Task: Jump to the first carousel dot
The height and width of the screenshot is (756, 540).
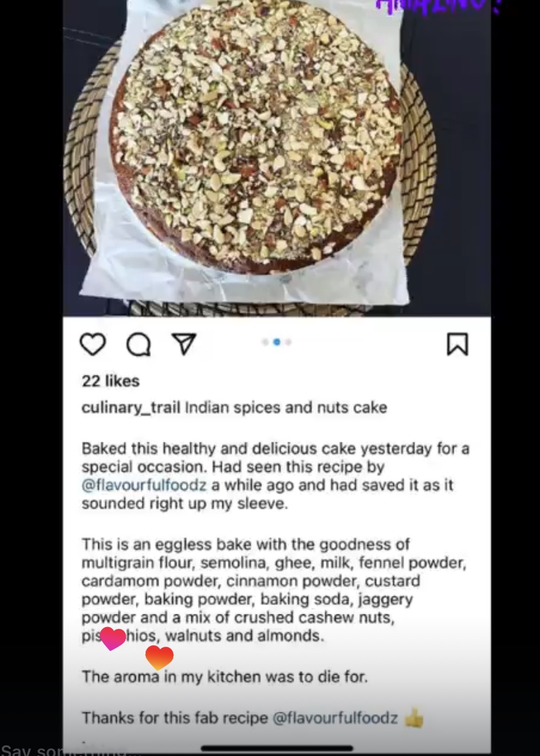Action: pos(265,342)
